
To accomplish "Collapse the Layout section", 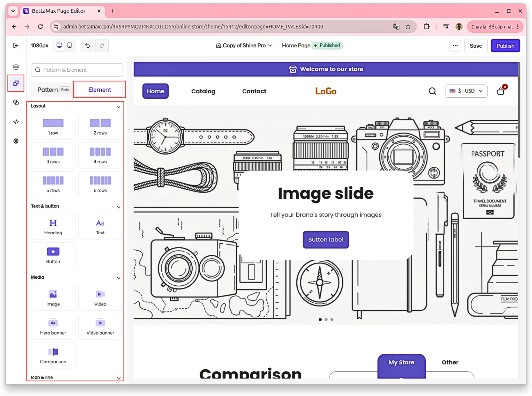I will 119,106.
